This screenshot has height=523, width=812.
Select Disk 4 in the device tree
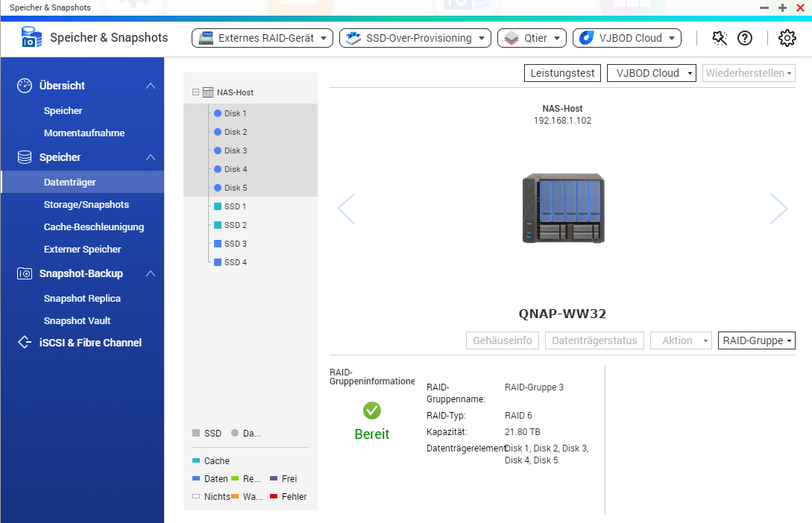(x=236, y=169)
